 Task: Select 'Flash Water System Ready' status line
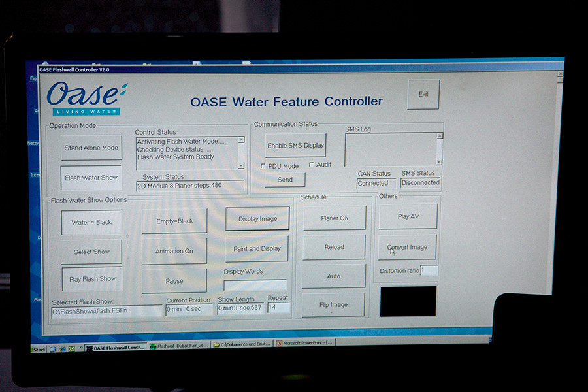[x=176, y=157]
